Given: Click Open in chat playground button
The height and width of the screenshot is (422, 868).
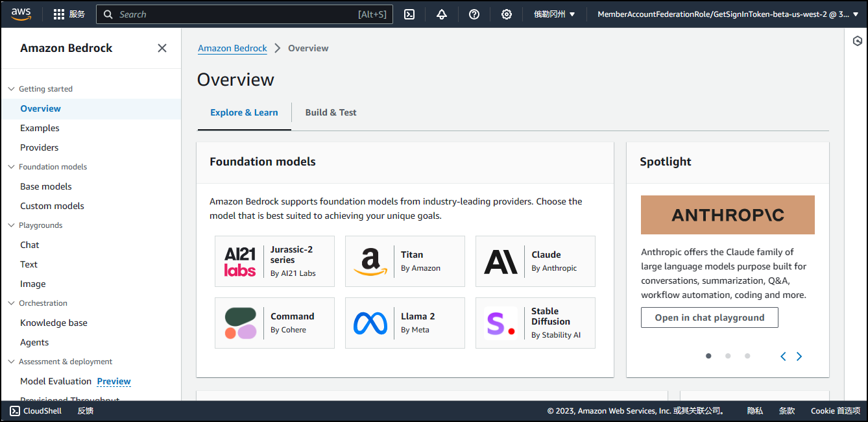Looking at the screenshot, I should [x=710, y=317].
